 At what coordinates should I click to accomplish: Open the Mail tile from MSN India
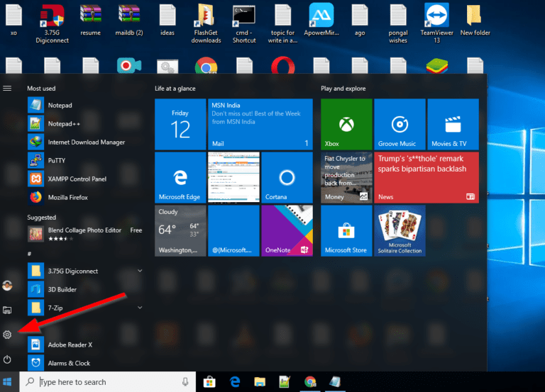[x=260, y=124]
